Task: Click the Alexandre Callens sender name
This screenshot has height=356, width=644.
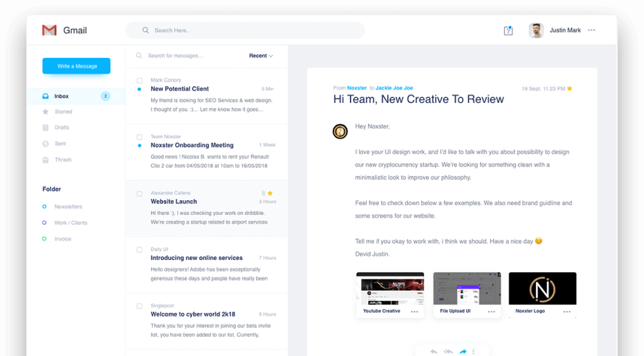Action: click(x=170, y=193)
